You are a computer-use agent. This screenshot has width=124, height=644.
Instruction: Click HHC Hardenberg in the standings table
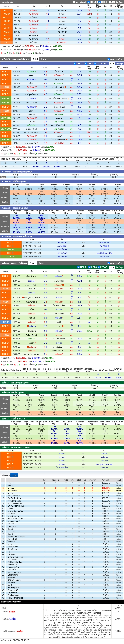coord(15,598)
